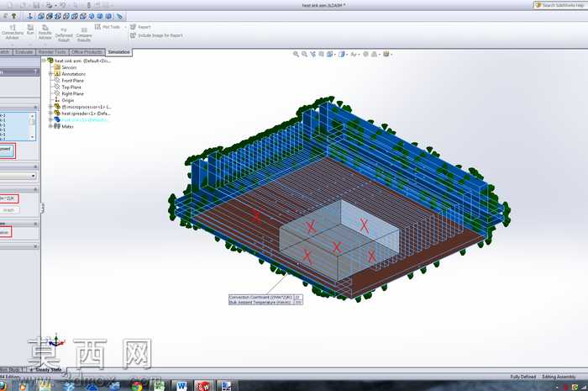Click the help question mark icon

[14, 16]
